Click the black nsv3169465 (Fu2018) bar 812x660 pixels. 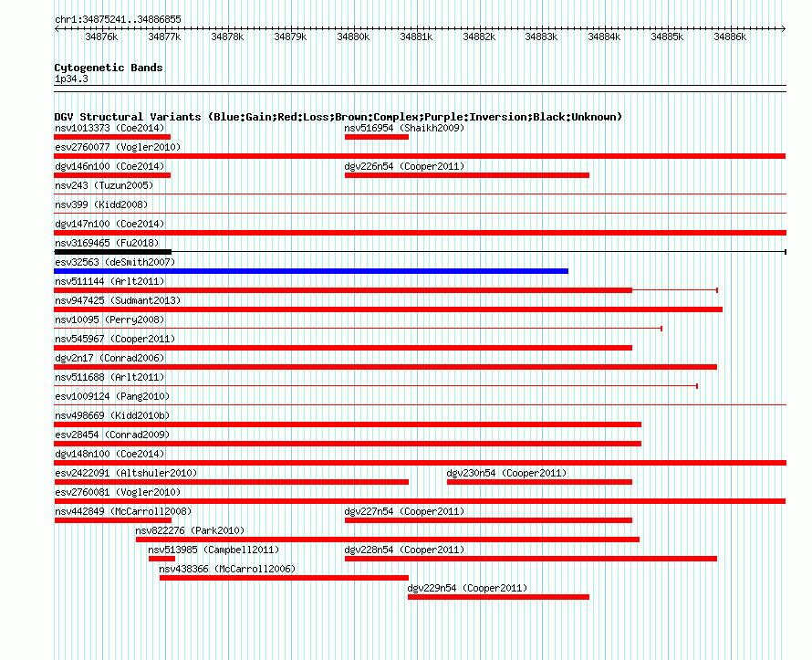coord(112,252)
